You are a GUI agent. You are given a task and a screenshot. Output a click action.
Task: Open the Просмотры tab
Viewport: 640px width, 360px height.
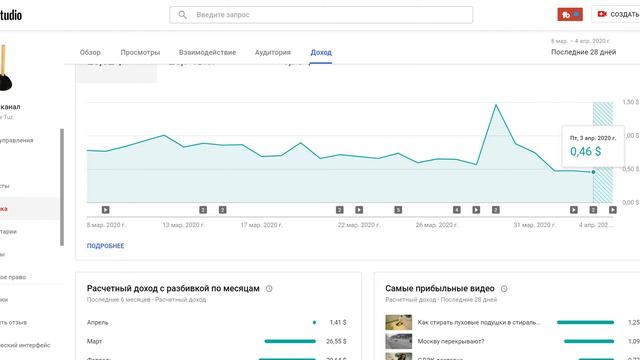[140, 52]
